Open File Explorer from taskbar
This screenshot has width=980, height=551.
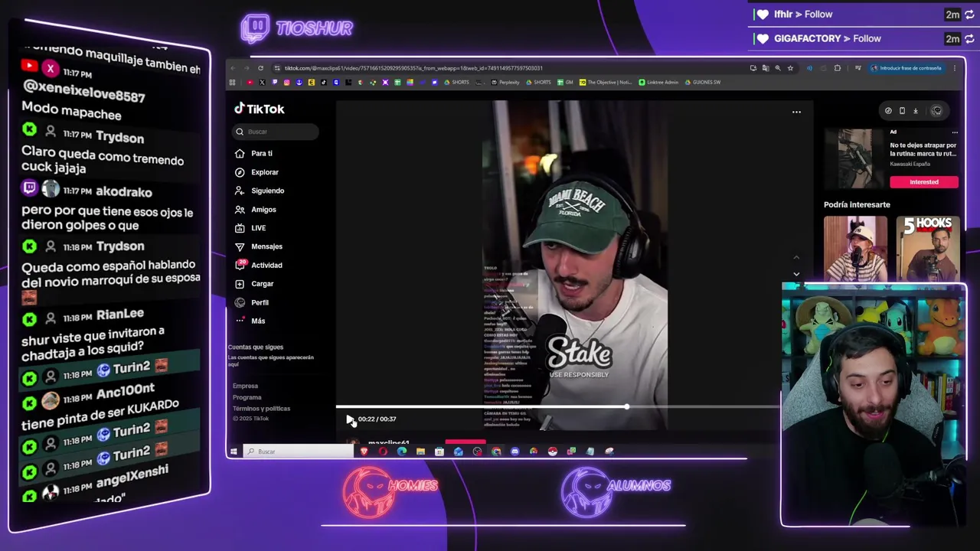click(420, 452)
